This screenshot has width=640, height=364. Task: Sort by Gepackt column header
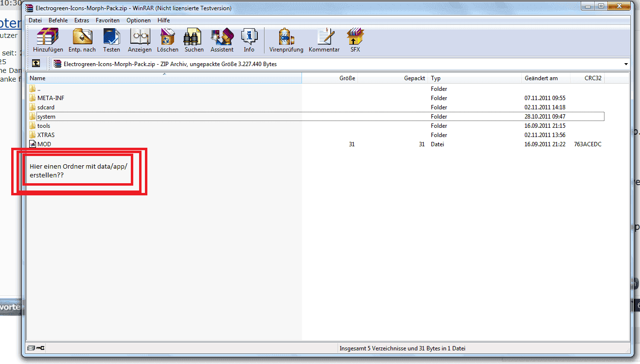[393, 78]
